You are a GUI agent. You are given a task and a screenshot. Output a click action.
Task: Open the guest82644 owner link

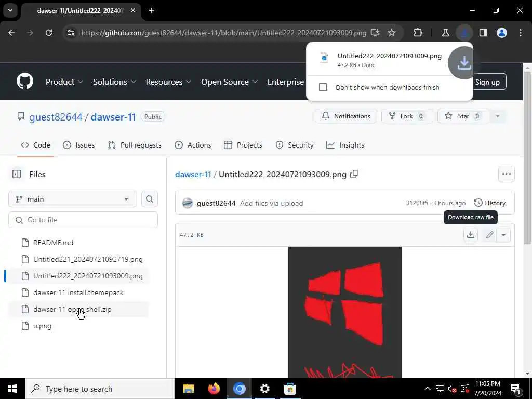tap(56, 117)
